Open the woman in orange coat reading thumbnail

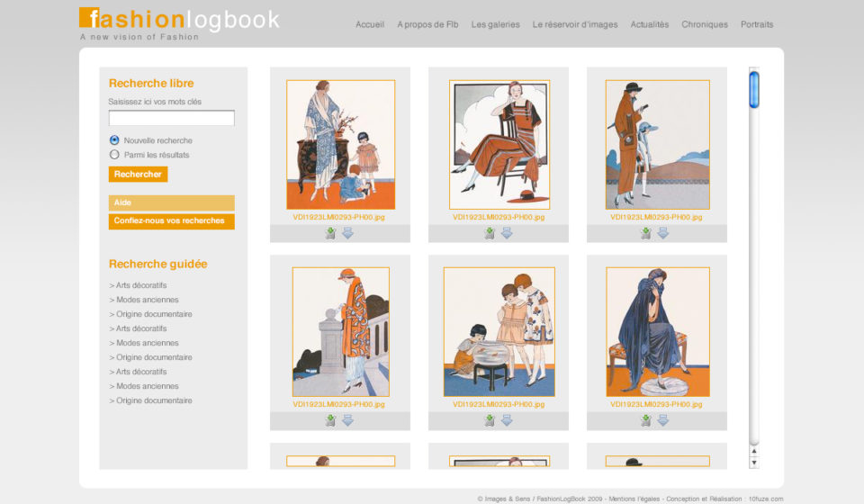pyautogui.click(x=657, y=144)
